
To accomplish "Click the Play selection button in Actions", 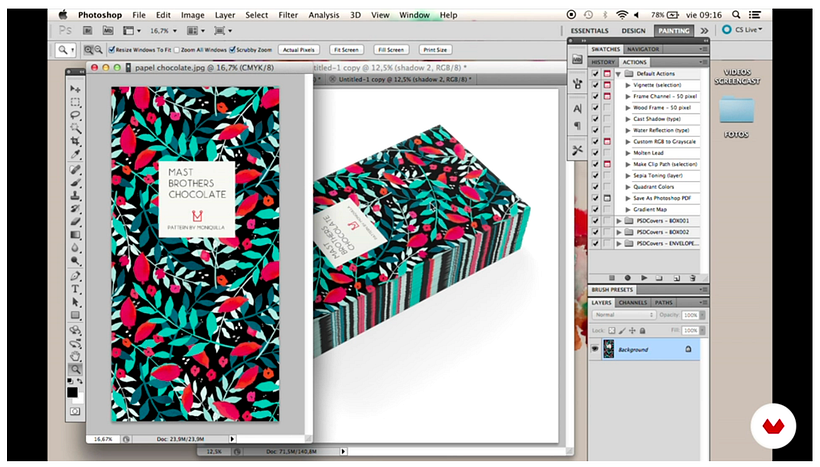I will [644, 278].
